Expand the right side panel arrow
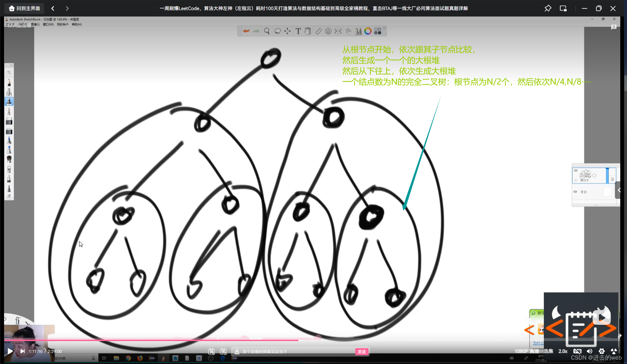This screenshot has height=364, width=627. 619,190
